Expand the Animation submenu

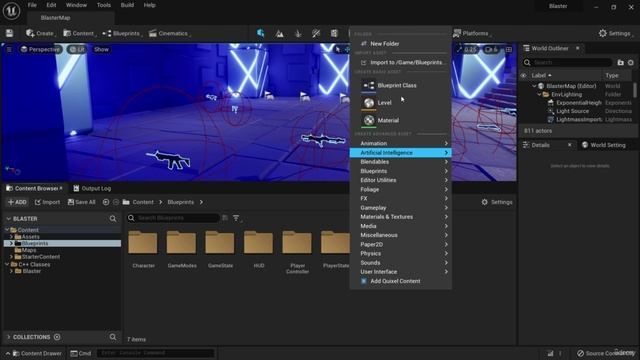[400, 143]
